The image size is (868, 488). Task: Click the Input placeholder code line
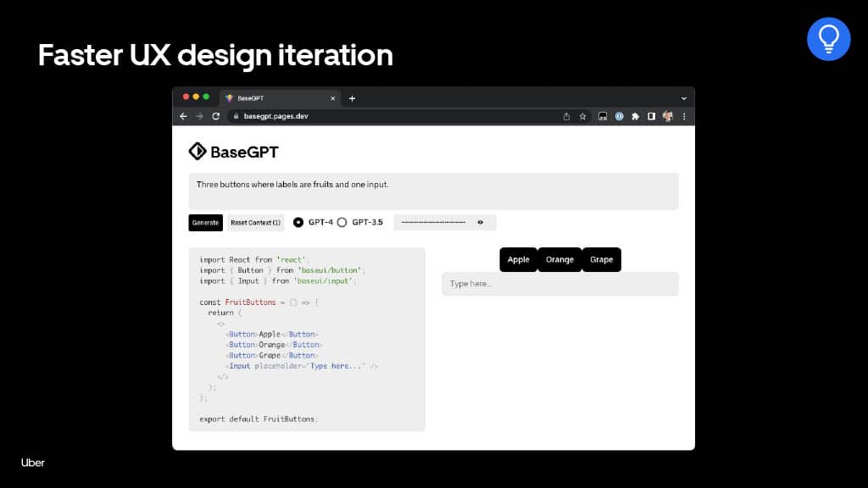(302, 366)
